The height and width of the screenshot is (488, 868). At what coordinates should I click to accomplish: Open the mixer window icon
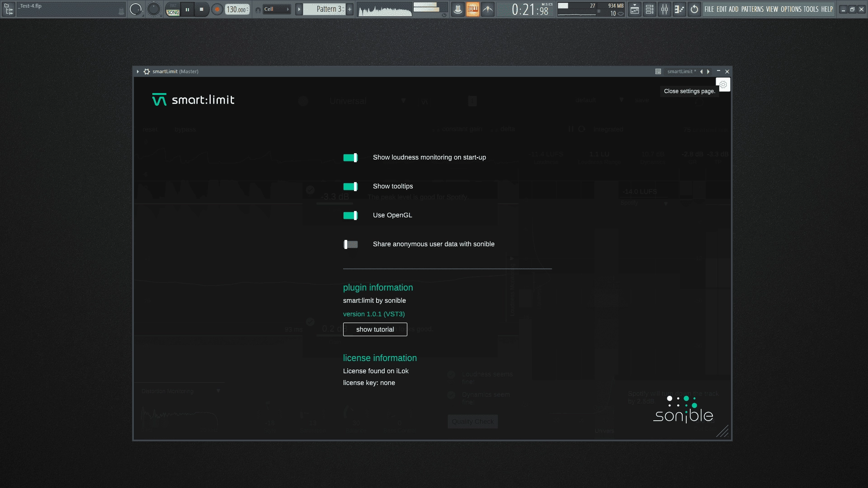tap(665, 9)
